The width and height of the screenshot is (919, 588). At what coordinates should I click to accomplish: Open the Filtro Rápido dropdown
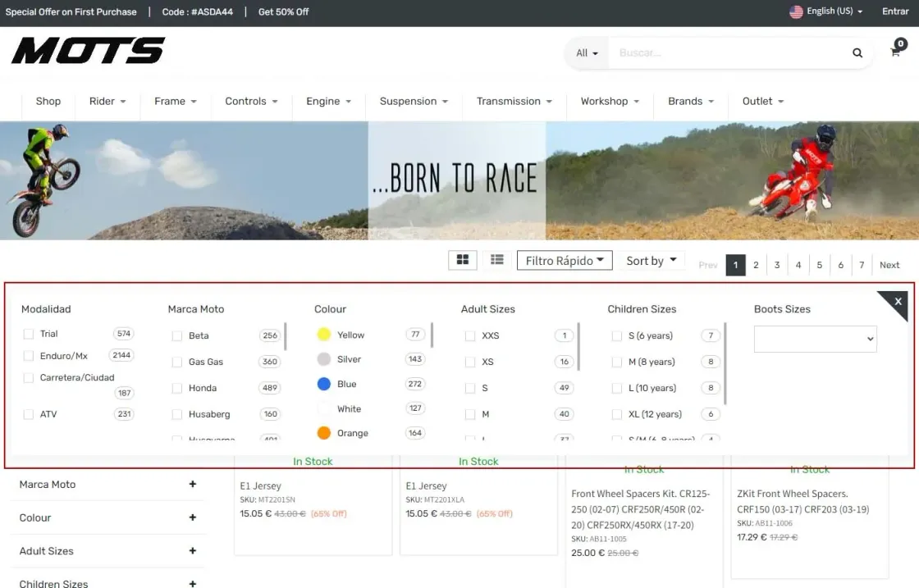click(565, 261)
